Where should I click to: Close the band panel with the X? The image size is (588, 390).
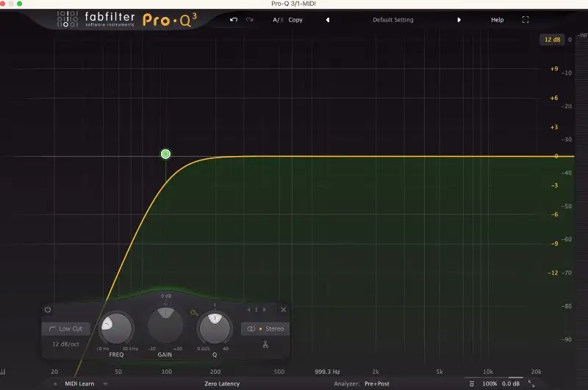[x=284, y=310]
